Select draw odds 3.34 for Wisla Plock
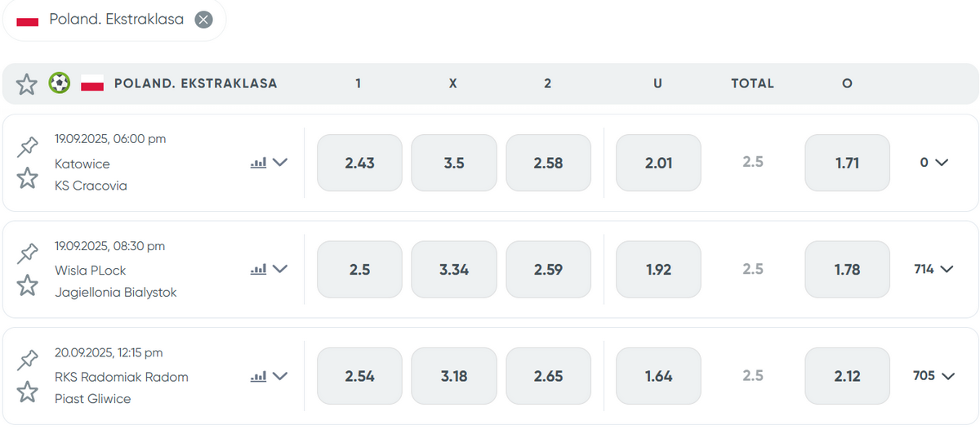Image resolution: width=980 pixels, height=430 pixels. 454,269
